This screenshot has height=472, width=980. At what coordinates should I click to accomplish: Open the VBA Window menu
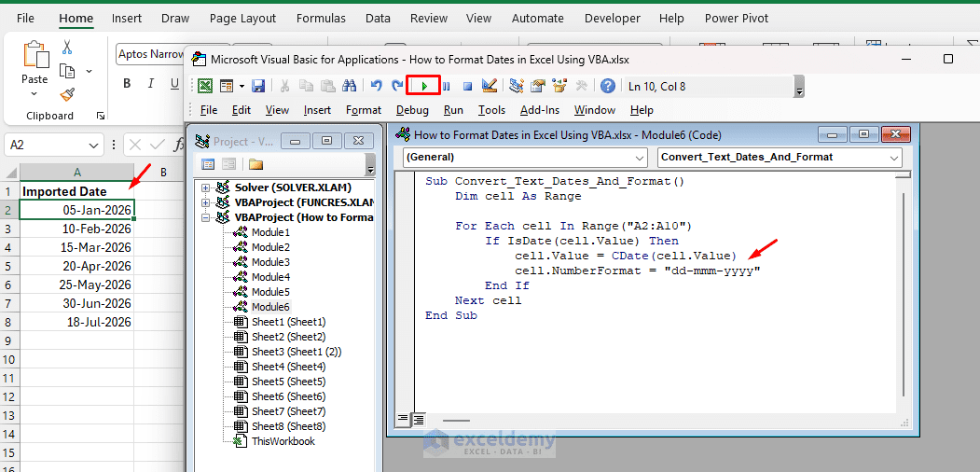595,110
